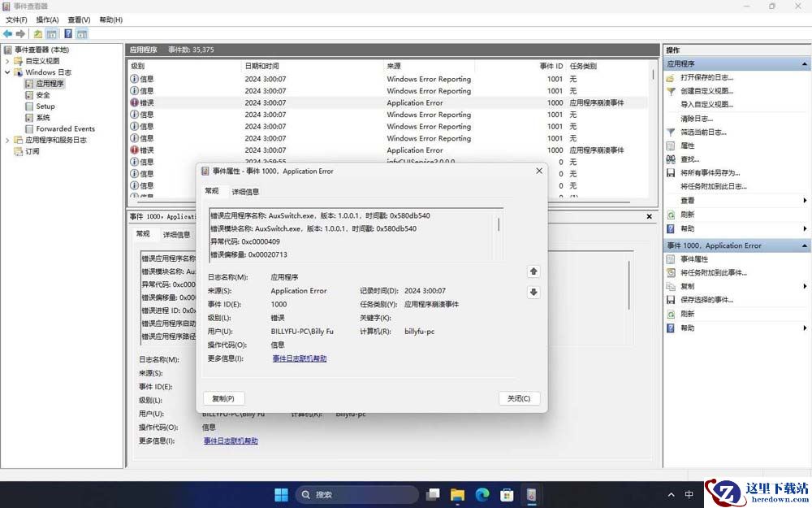Toggle the show/hide action pane toolbar icon

pos(82,34)
